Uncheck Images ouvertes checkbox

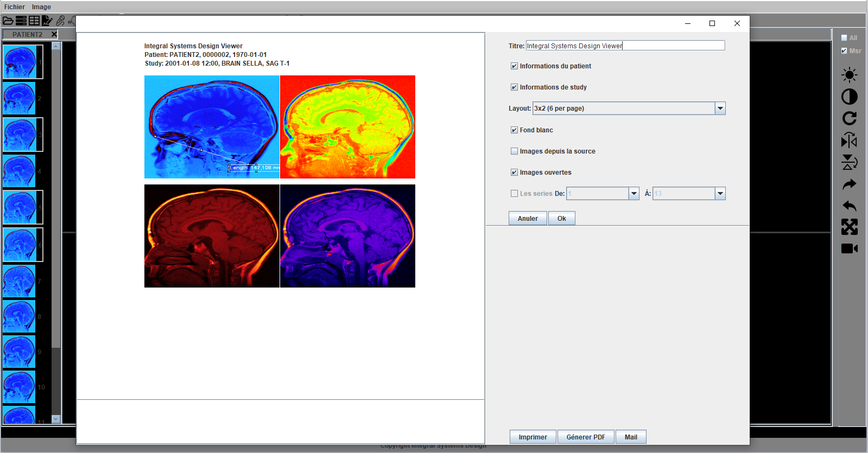point(514,173)
